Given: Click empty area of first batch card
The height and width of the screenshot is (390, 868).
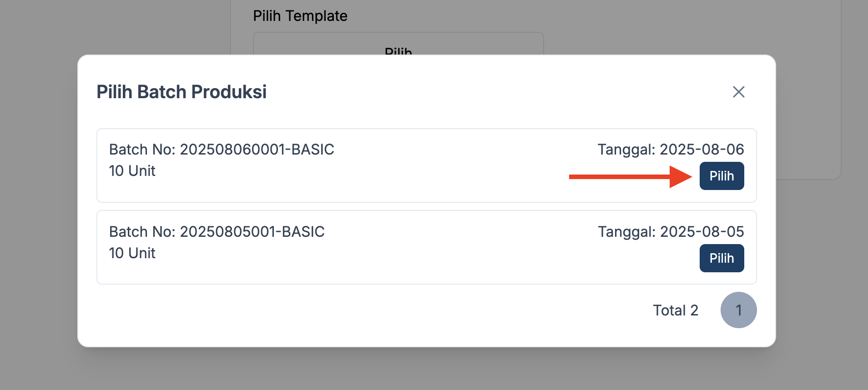Looking at the screenshot, I should [409, 182].
